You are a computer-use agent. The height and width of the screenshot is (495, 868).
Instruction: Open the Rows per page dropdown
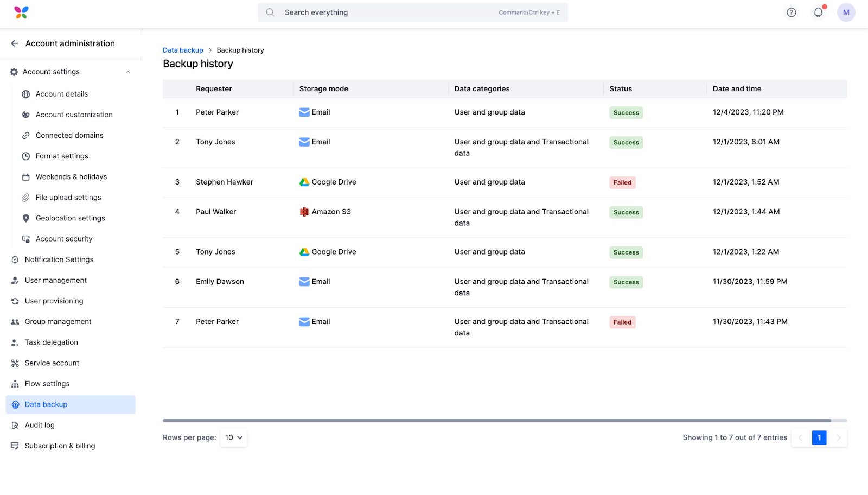pyautogui.click(x=234, y=437)
